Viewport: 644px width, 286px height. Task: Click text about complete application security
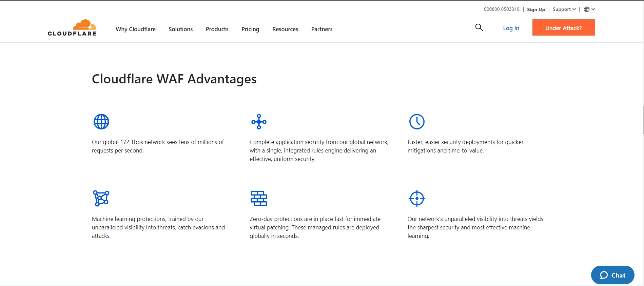point(319,150)
